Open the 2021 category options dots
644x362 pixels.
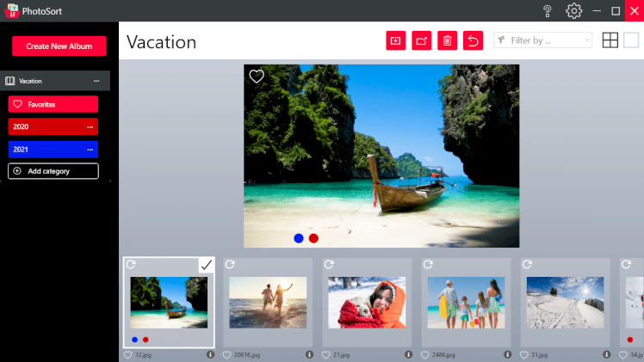[90, 150]
